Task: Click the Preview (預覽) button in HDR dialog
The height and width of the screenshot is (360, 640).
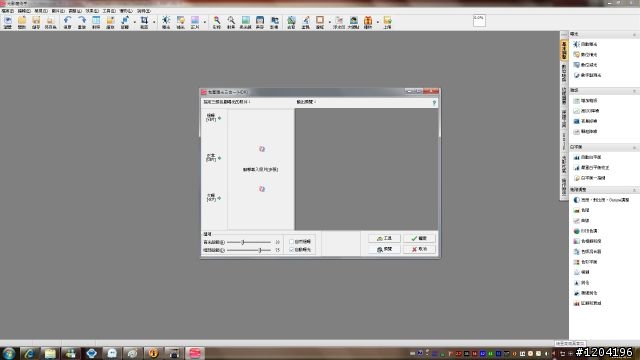Action: coord(384,249)
